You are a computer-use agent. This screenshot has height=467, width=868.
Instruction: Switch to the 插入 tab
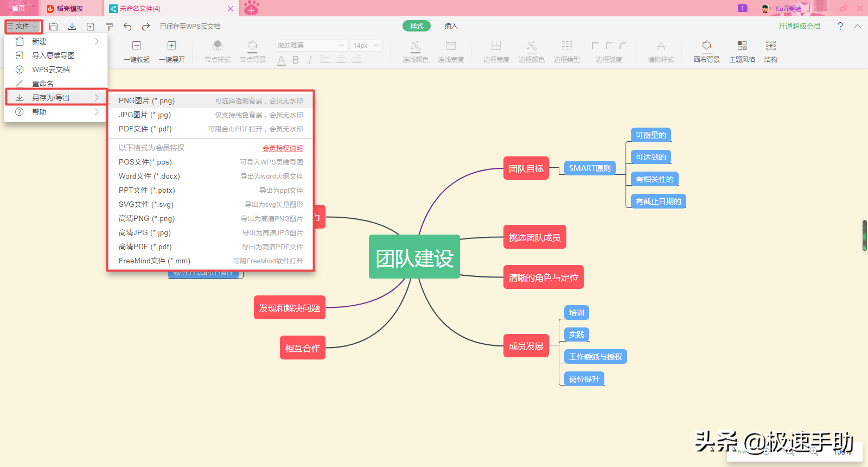click(x=451, y=26)
